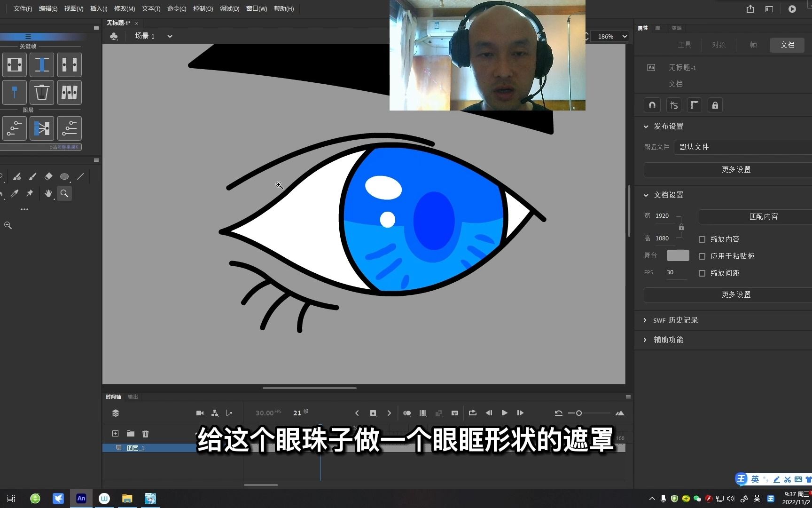This screenshot has height=508, width=812.
Task: Select the Zoom magnifier tool
Action: tap(64, 193)
